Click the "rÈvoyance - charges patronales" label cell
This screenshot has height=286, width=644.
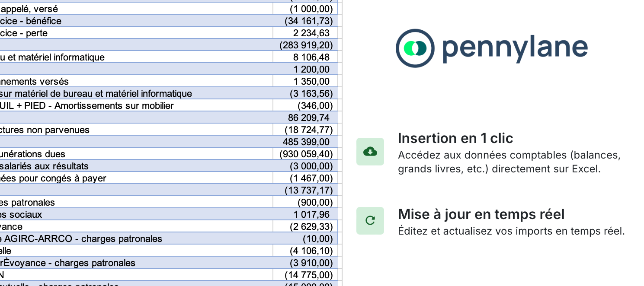(68, 263)
